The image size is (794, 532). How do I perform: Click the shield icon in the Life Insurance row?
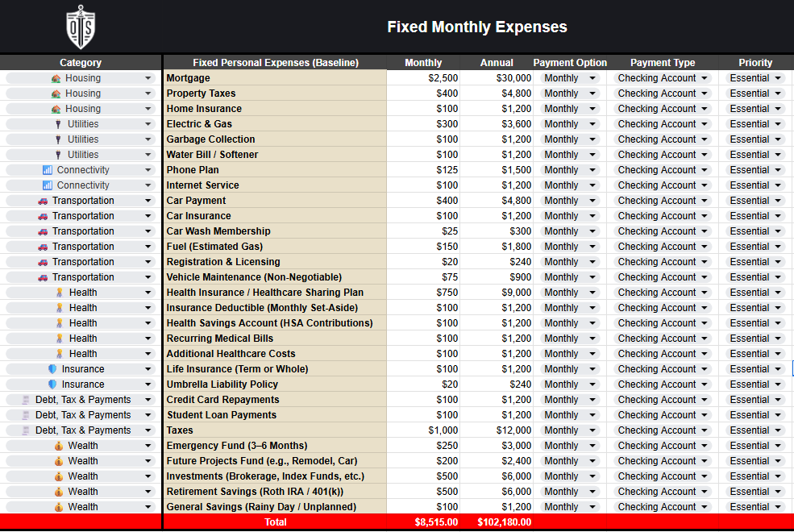coord(52,369)
